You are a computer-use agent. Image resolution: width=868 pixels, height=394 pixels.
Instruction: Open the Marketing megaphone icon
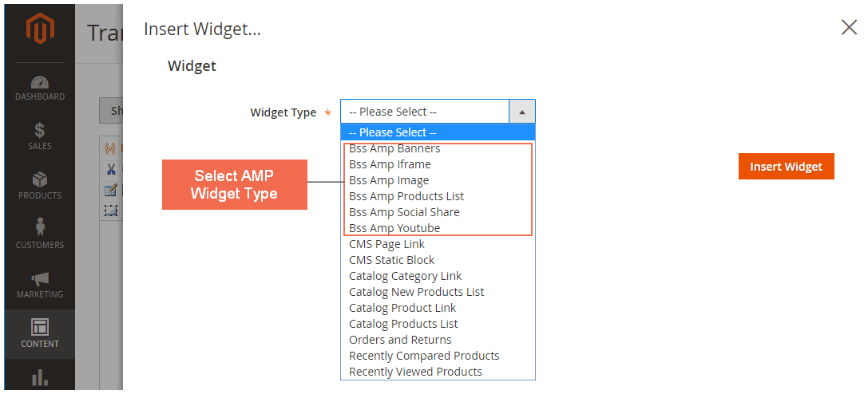point(40,279)
